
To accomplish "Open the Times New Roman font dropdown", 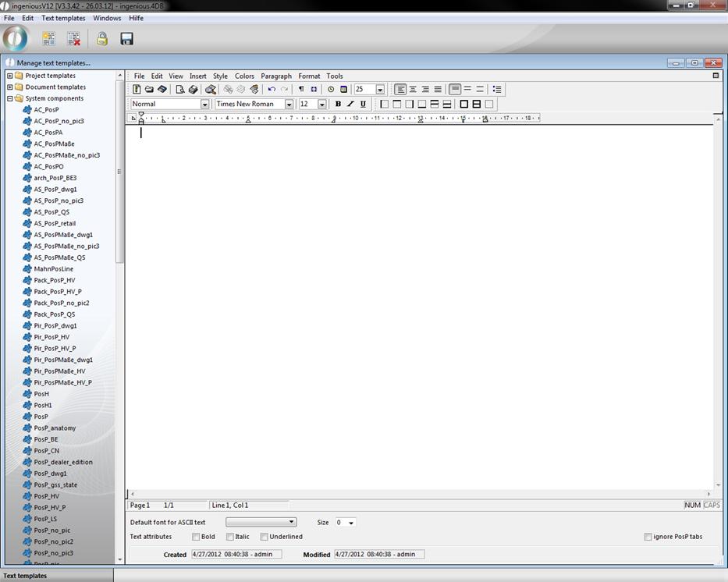I will [x=289, y=105].
